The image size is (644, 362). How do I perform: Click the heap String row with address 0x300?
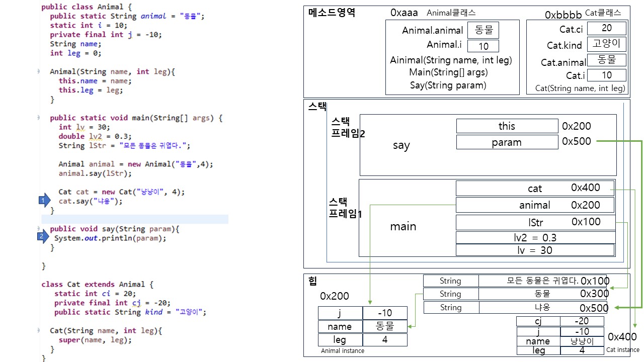click(x=516, y=294)
